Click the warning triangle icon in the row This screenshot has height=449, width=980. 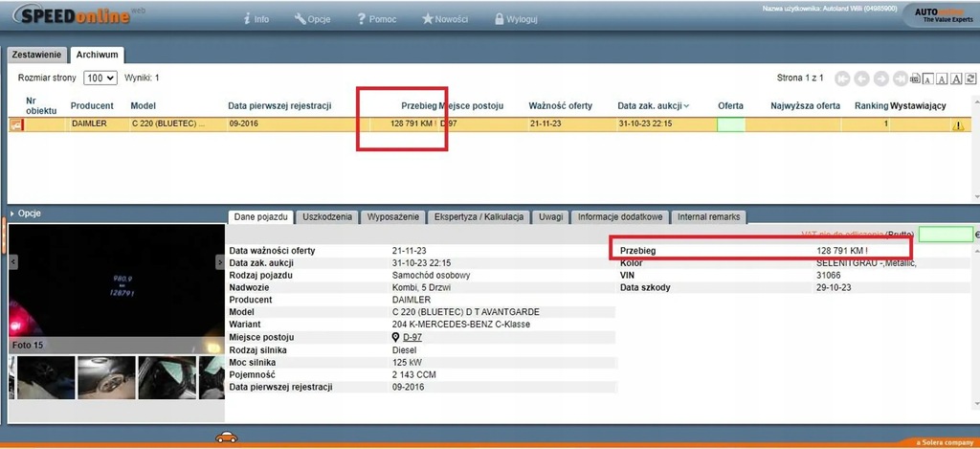click(957, 125)
